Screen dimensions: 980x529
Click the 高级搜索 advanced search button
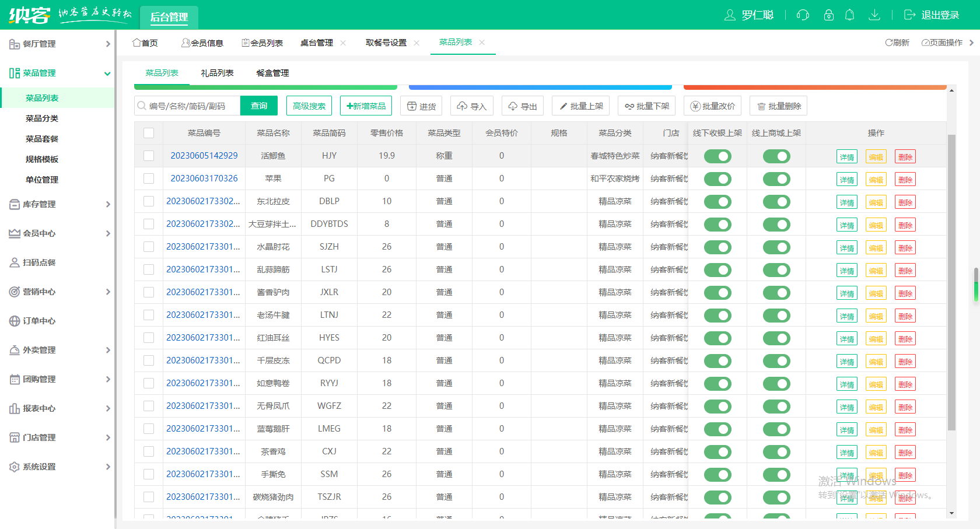[309, 106]
